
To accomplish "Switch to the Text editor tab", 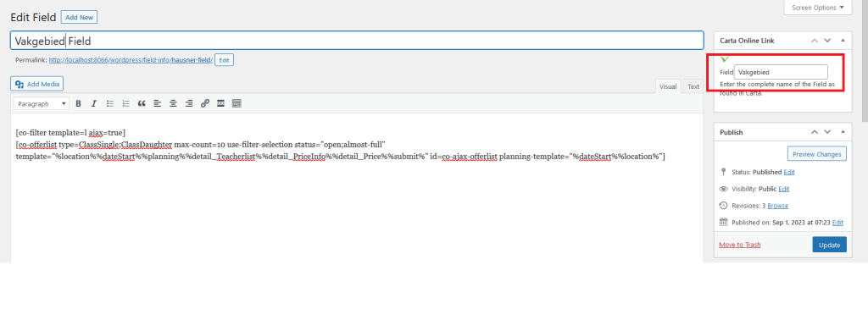I will tap(693, 86).
